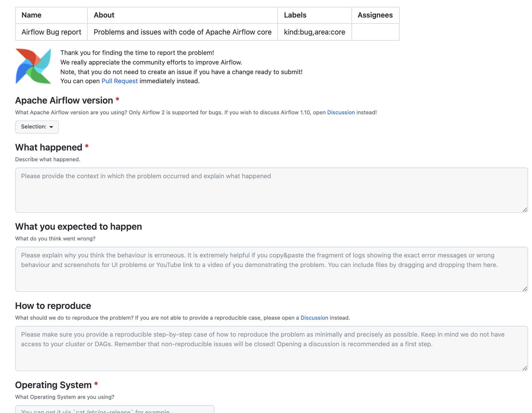The image size is (532, 413).
Task: Click the 'How to reproduce' heading
Action: pyautogui.click(x=53, y=306)
